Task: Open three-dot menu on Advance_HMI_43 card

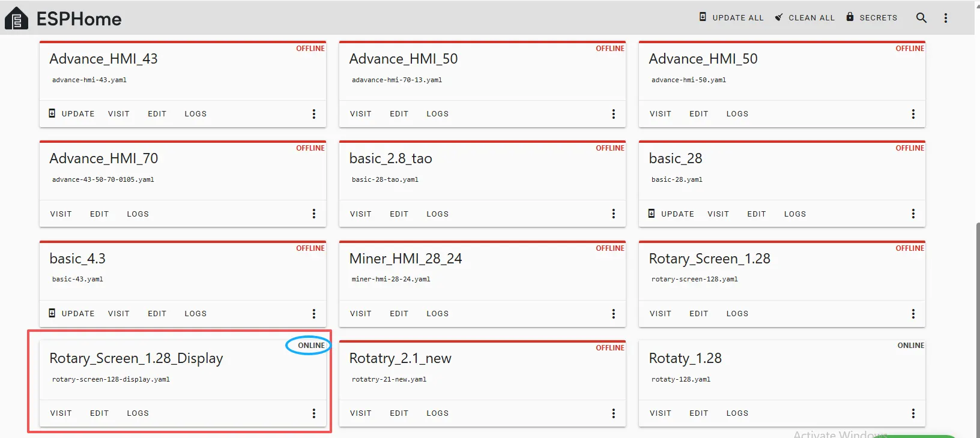Action: 313,114
